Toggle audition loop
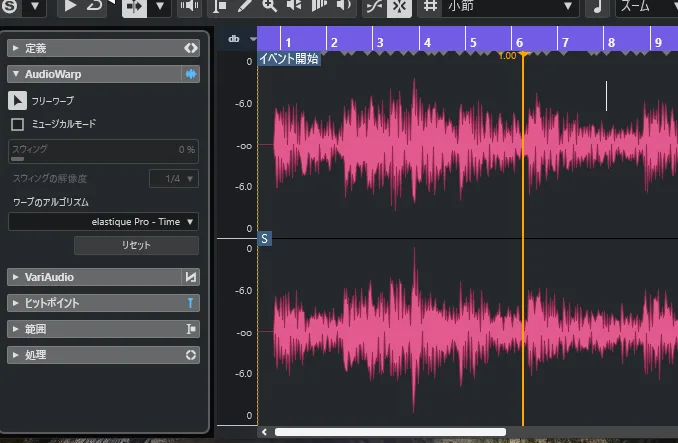 pos(97,7)
